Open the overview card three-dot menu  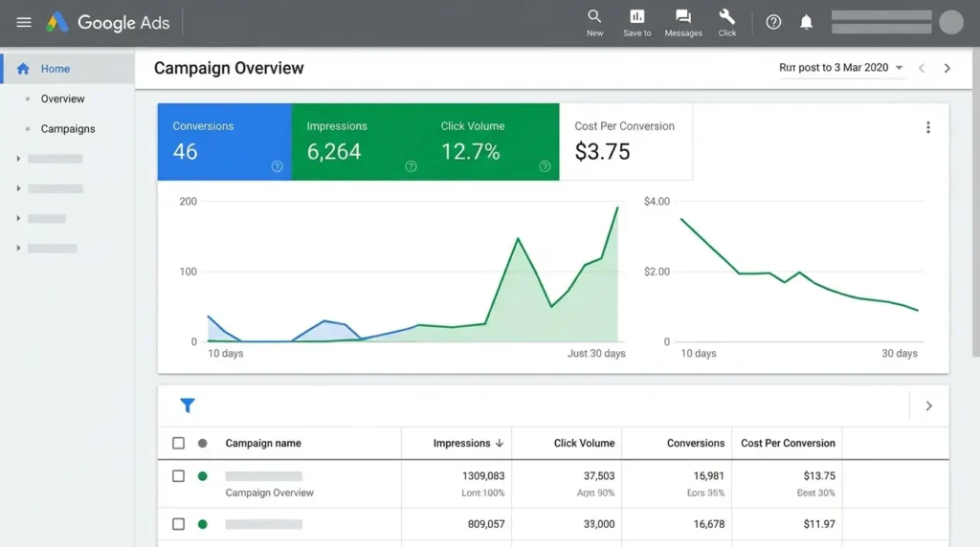point(928,127)
